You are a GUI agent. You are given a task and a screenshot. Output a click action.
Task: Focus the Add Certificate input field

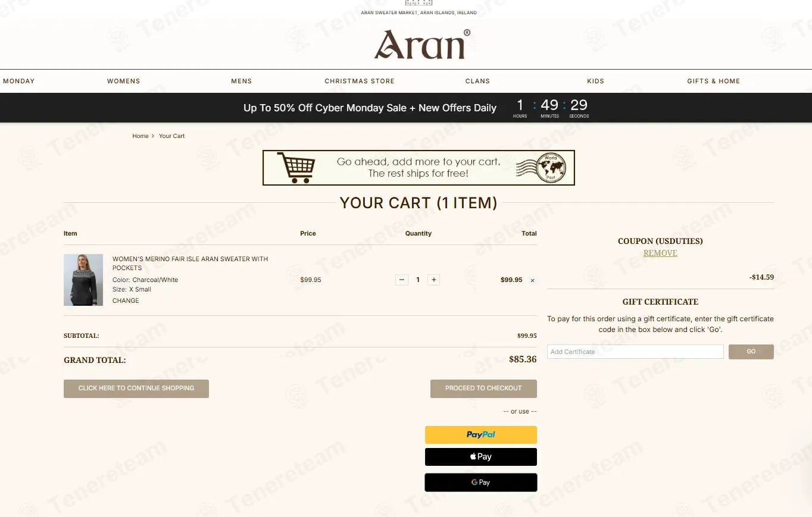635,352
